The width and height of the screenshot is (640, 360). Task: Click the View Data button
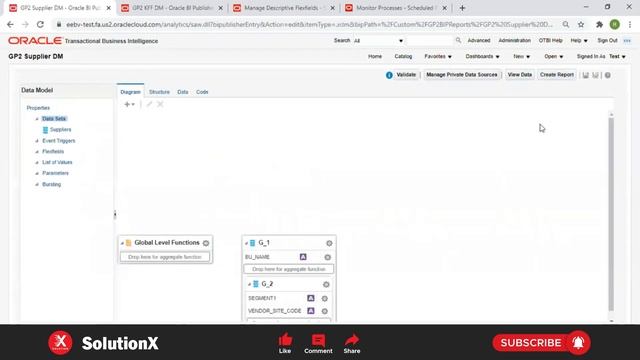(x=520, y=75)
